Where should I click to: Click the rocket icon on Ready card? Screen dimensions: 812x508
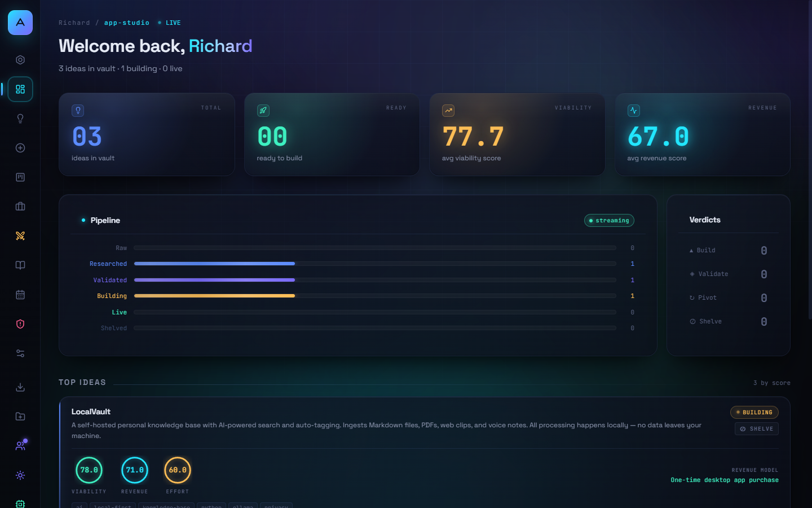[263, 111]
